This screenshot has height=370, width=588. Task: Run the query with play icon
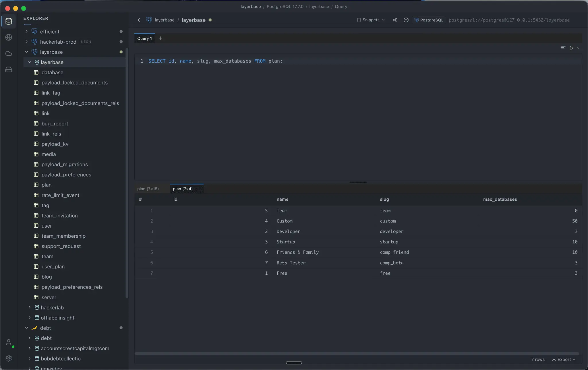571,48
